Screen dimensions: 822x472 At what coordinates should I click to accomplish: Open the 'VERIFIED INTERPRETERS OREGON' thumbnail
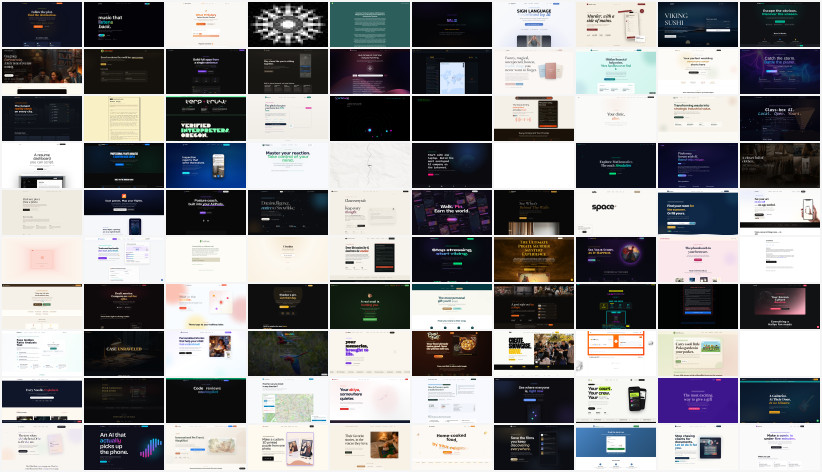point(206,119)
